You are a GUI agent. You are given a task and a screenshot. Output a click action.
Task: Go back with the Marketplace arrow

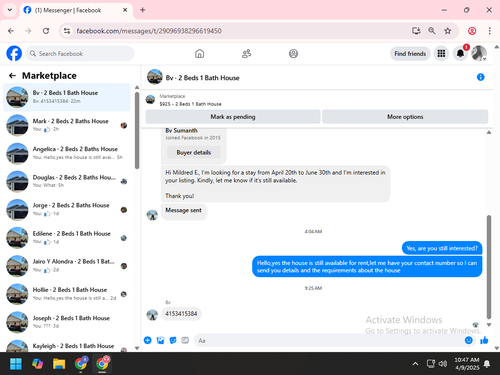coord(12,76)
